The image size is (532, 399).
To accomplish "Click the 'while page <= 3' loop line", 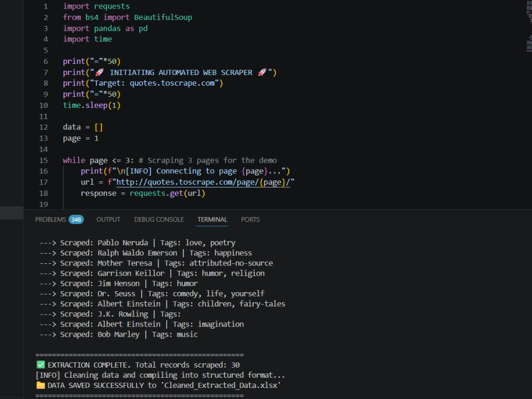I will [170, 160].
